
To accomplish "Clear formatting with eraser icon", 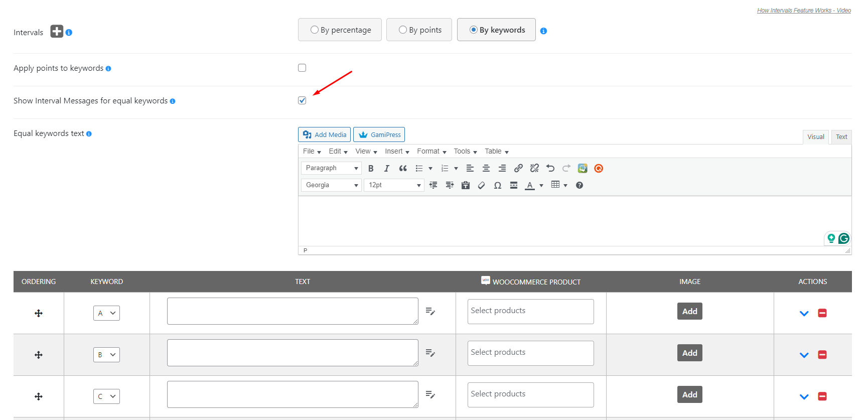I will pos(482,185).
